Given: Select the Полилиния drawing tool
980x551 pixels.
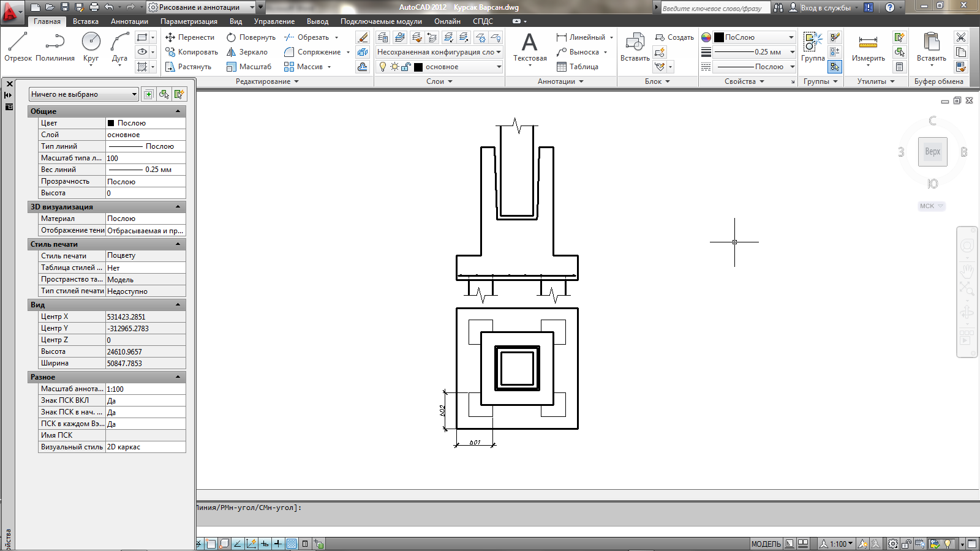Looking at the screenshot, I should click(x=55, y=47).
